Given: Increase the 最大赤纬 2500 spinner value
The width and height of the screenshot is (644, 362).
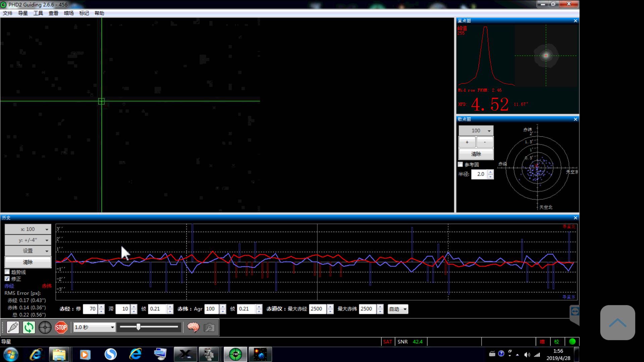Looking at the screenshot, I should (380, 307).
